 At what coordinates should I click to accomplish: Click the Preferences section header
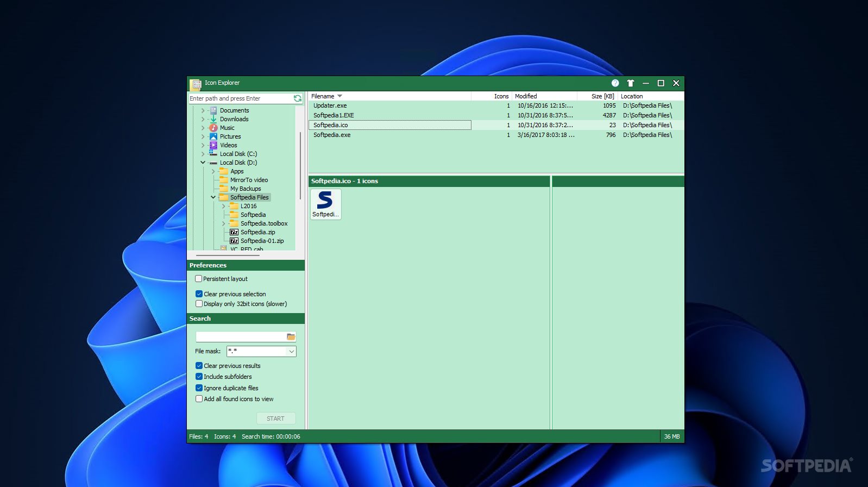(x=246, y=265)
